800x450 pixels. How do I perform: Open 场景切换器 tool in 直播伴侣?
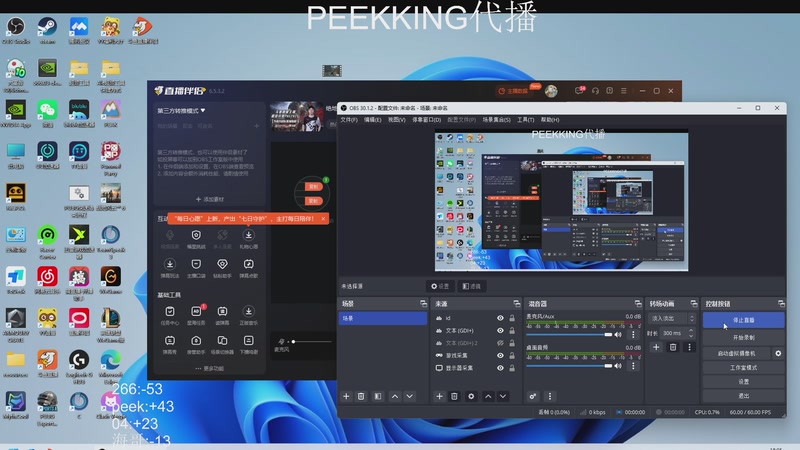tap(222, 344)
